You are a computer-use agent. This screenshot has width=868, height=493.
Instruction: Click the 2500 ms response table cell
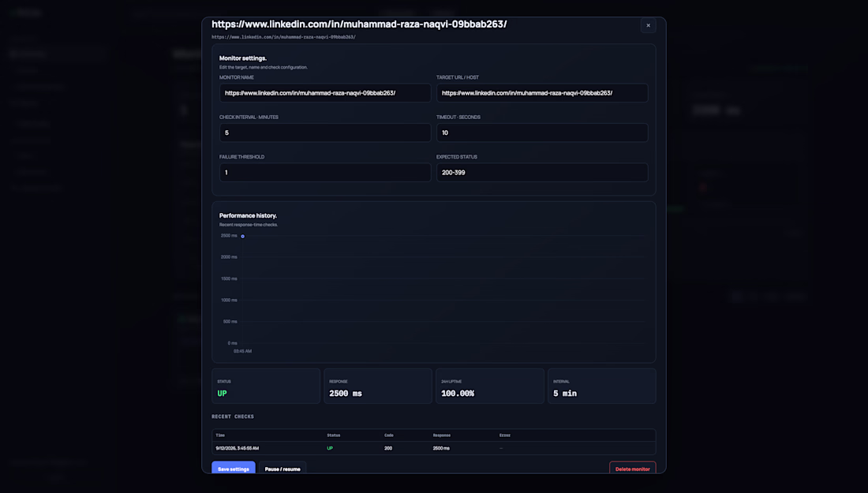pos(441,448)
